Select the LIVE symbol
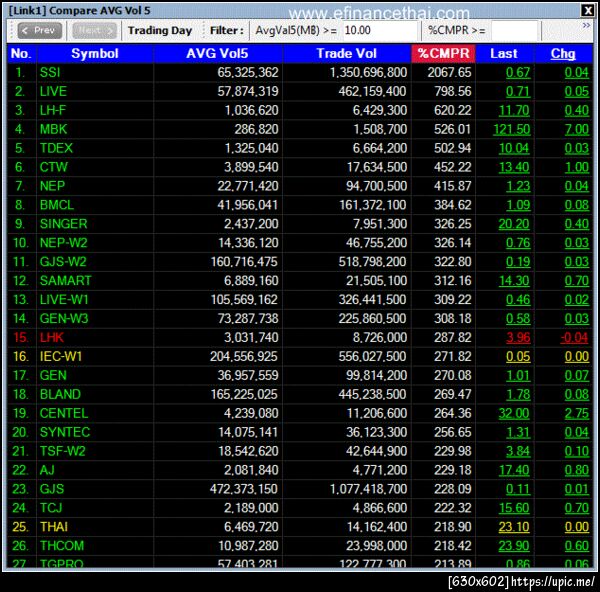The image size is (600, 592). point(53,91)
